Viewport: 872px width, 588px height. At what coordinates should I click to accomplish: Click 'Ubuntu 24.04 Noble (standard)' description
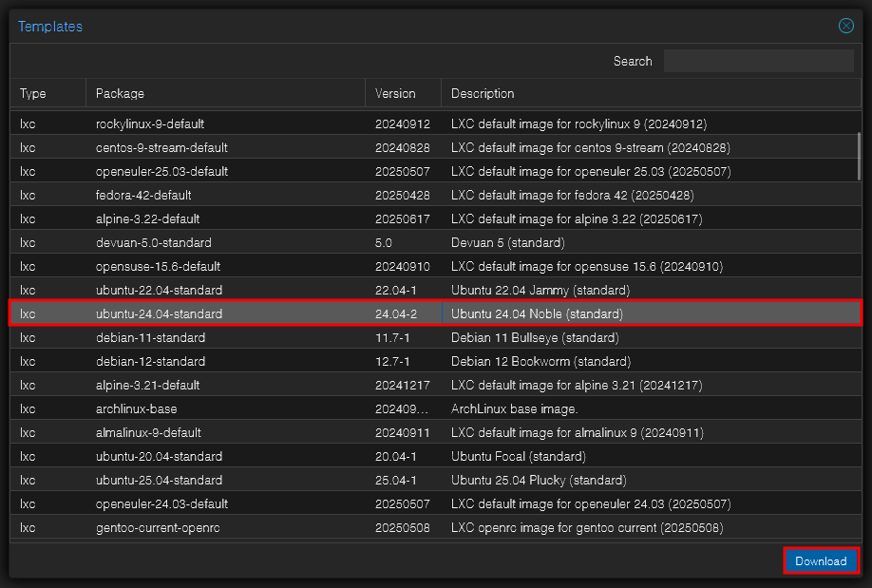point(537,313)
